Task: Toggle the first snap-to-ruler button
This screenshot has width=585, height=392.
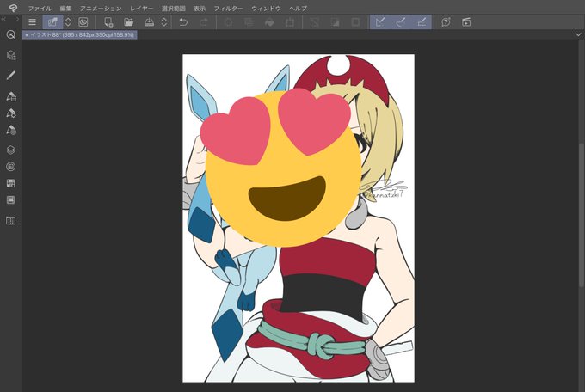Action: (x=380, y=22)
